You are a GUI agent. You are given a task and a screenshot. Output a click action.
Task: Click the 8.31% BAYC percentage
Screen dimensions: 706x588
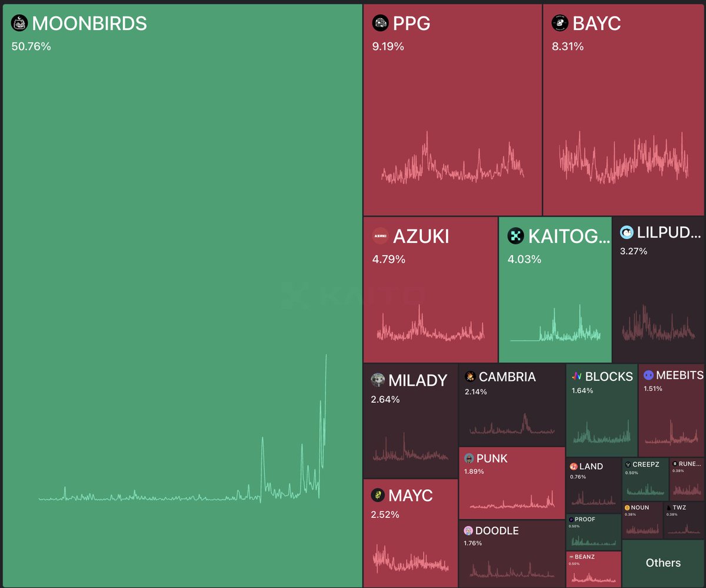coord(568,46)
